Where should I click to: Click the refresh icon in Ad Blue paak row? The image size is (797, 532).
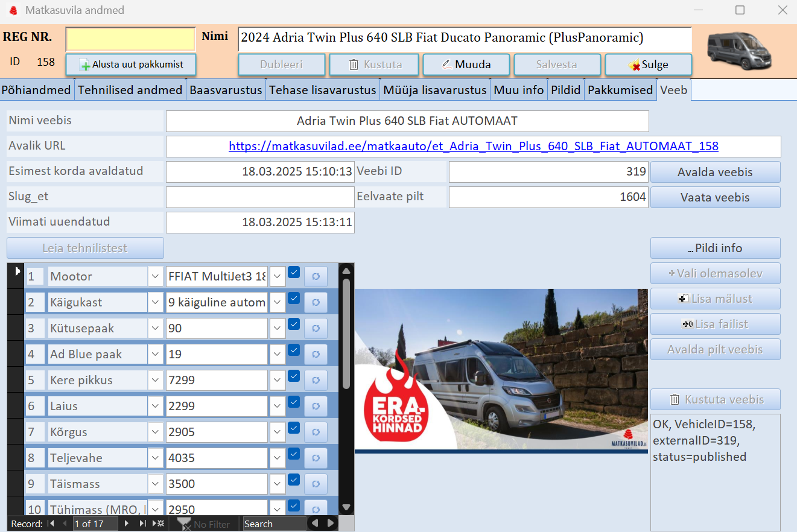[x=316, y=354]
